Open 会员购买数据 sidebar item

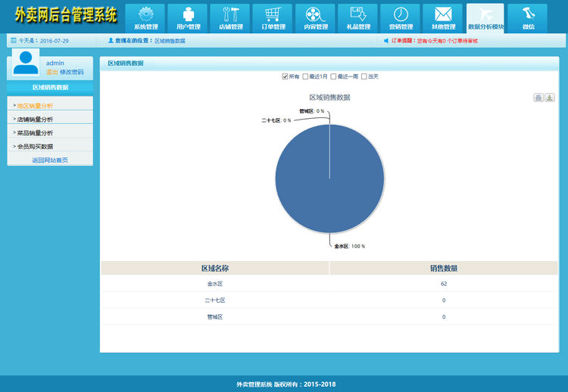point(35,147)
